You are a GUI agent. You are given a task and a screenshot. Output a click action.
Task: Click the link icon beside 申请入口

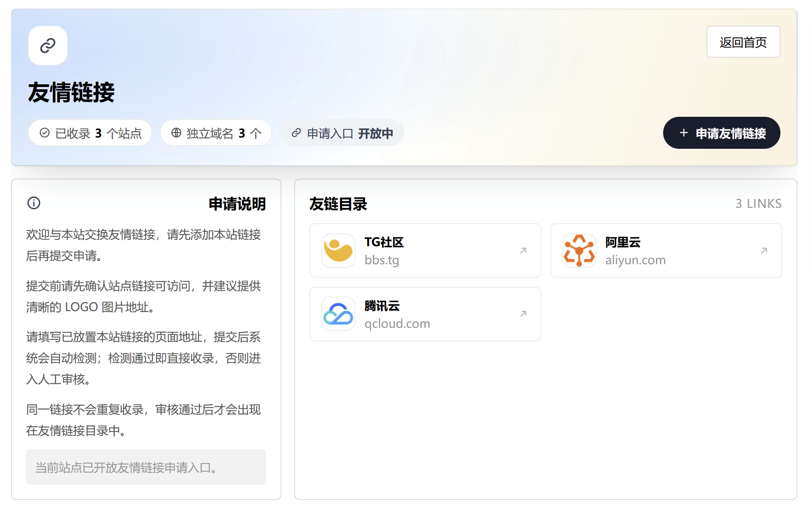pos(296,133)
